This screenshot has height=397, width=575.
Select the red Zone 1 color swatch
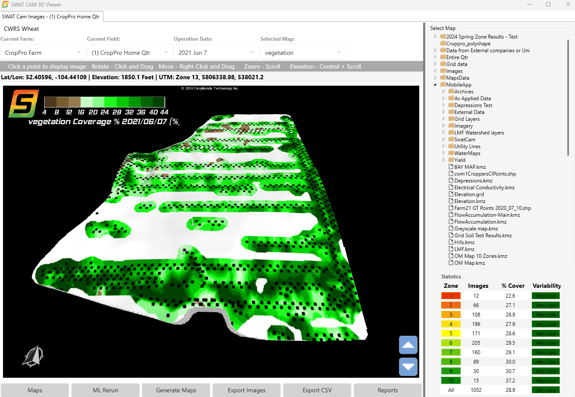coord(451,296)
